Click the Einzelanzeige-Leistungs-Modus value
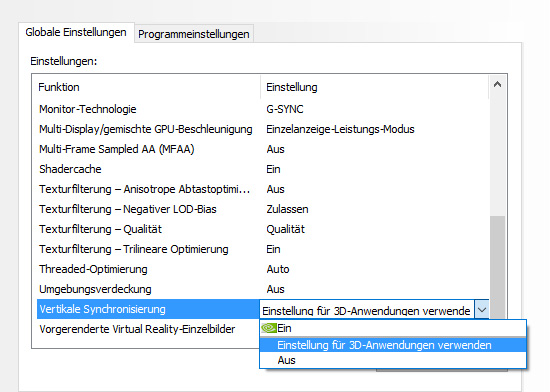550x392 pixels. coord(340,129)
